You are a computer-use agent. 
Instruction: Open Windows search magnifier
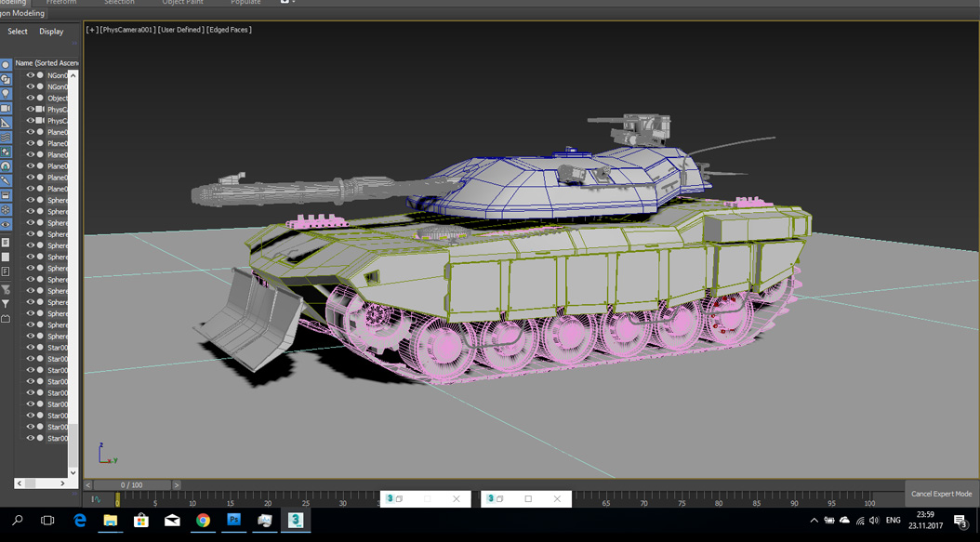pyautogui.click(x=18, y=520)
